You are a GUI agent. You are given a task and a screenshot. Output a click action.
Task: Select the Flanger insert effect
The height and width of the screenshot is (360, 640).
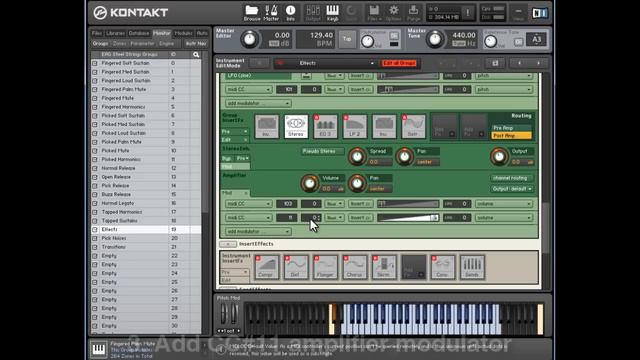point(325,267)
